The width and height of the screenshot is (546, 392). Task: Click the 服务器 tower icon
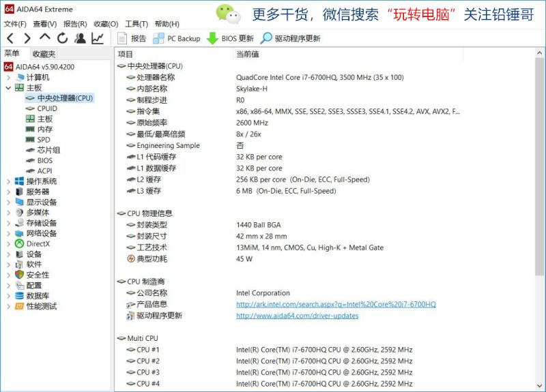click(x=20, y=192)
